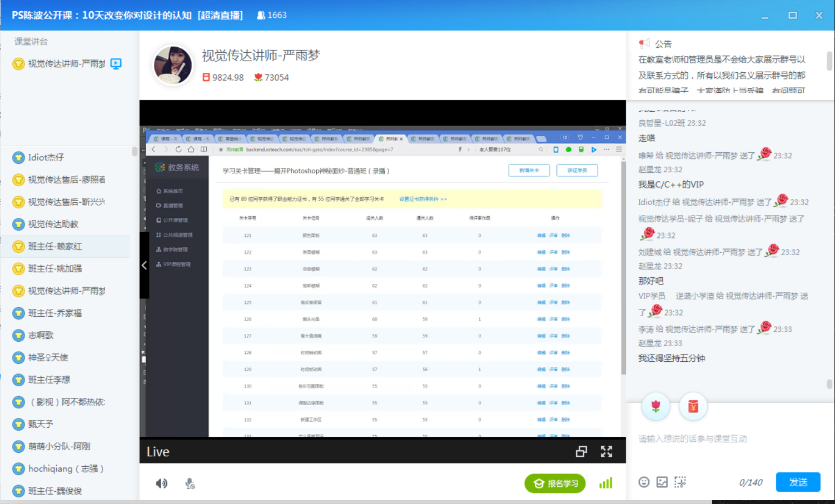This screenshot has width=835, height=504.
Task: Open the emoji picker in chat
Action: pyautogui.click(x=644, y=482)
